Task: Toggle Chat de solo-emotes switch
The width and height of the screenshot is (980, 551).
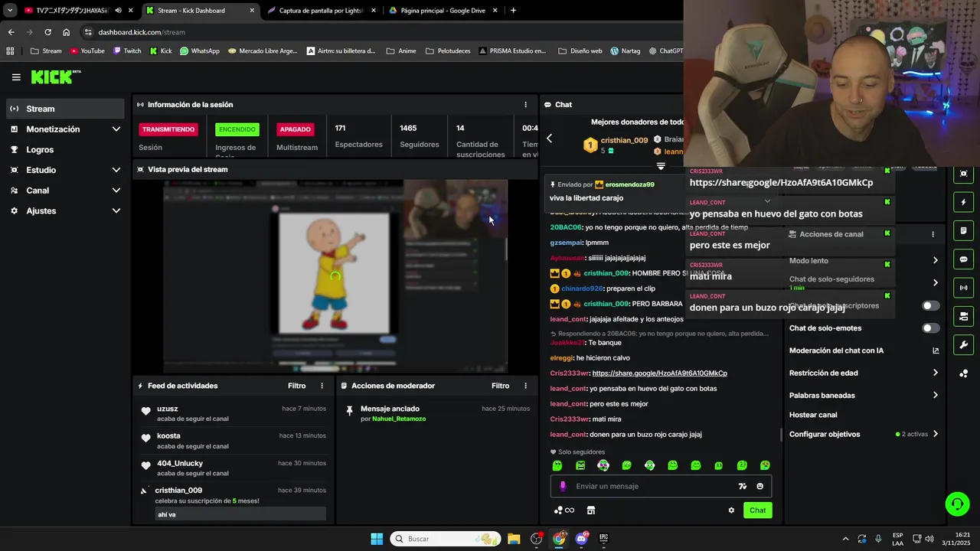Action: click(x=930, y=328)
